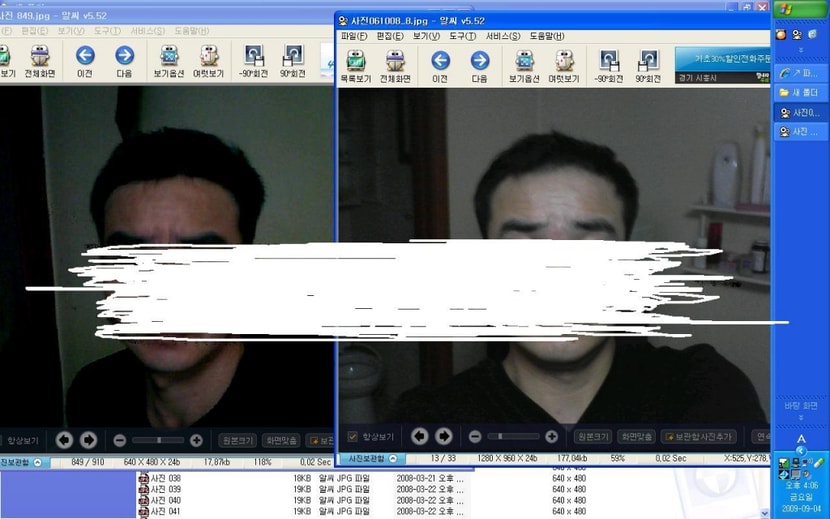The image size is (830, 519).
Task: Click 원본크기 button in back window
Action: [238, 440]
